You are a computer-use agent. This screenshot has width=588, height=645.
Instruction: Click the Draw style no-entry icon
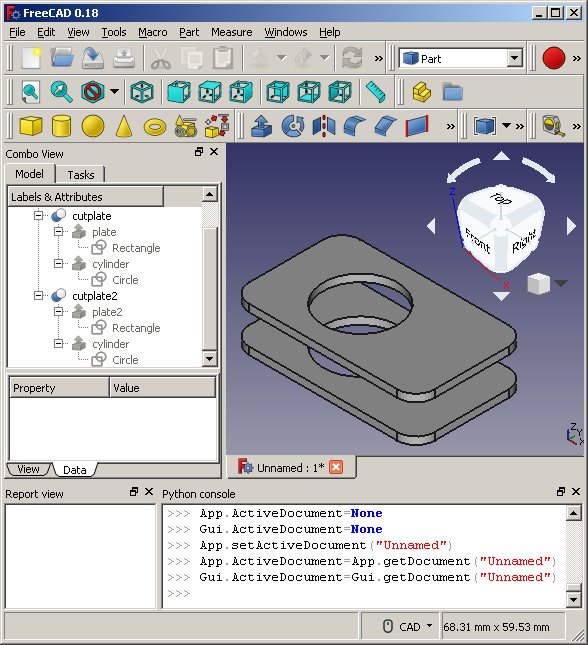point(93,92)
